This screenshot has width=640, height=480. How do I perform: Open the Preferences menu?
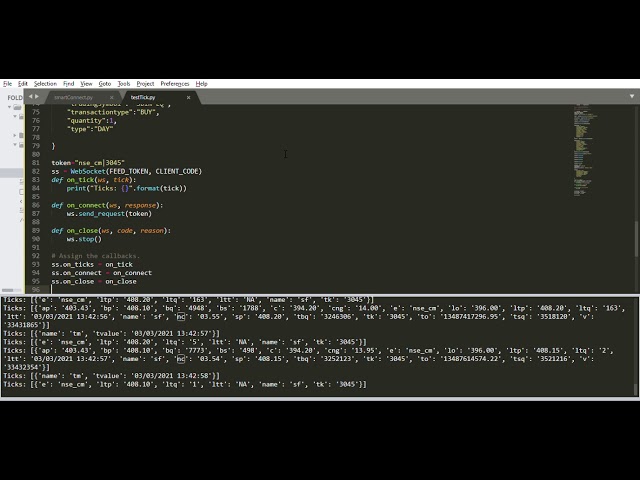[175, 84]
